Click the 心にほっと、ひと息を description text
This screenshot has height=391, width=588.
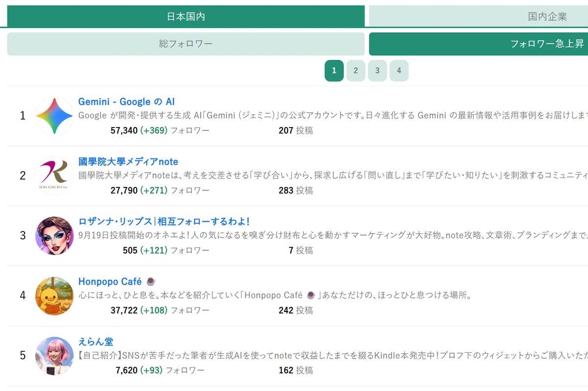point(275,295)
